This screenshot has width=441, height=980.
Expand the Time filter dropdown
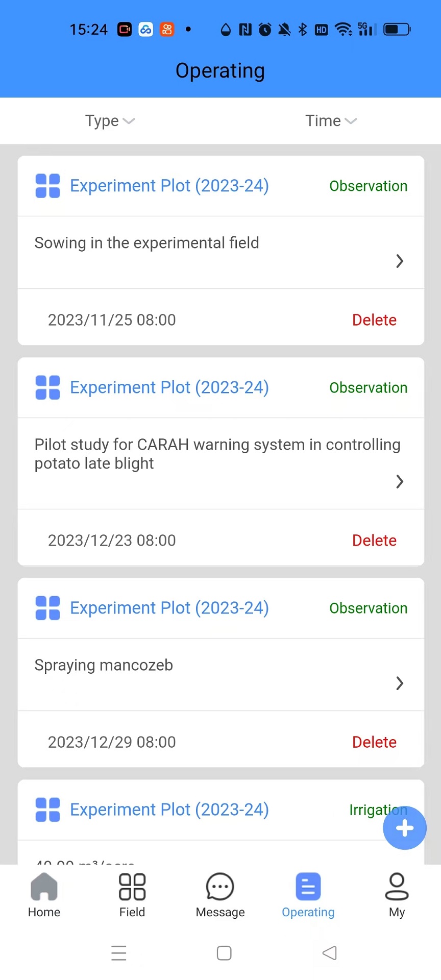click(331, 121)
